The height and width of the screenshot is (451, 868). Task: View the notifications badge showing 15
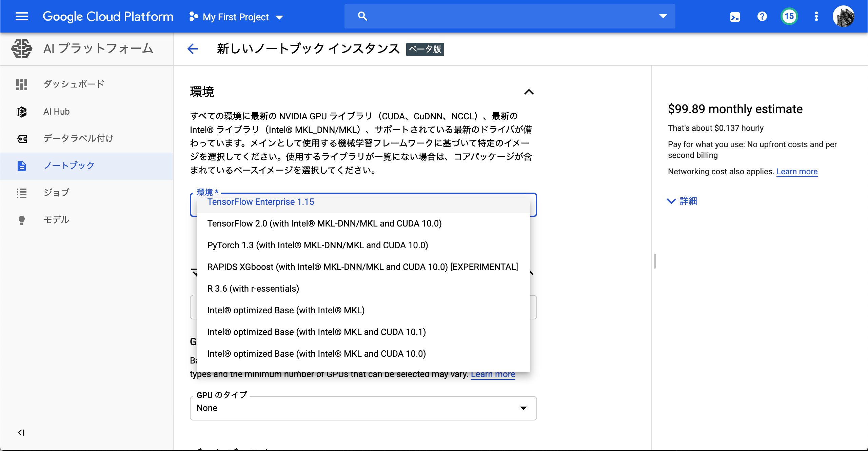point(789,16)
